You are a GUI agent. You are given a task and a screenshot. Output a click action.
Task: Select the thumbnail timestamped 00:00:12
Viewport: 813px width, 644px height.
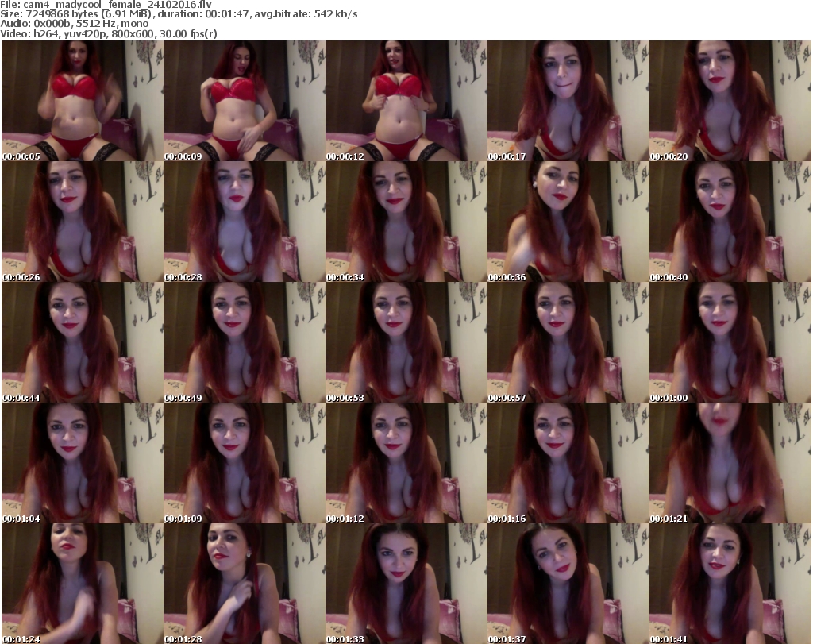point(406,101)
